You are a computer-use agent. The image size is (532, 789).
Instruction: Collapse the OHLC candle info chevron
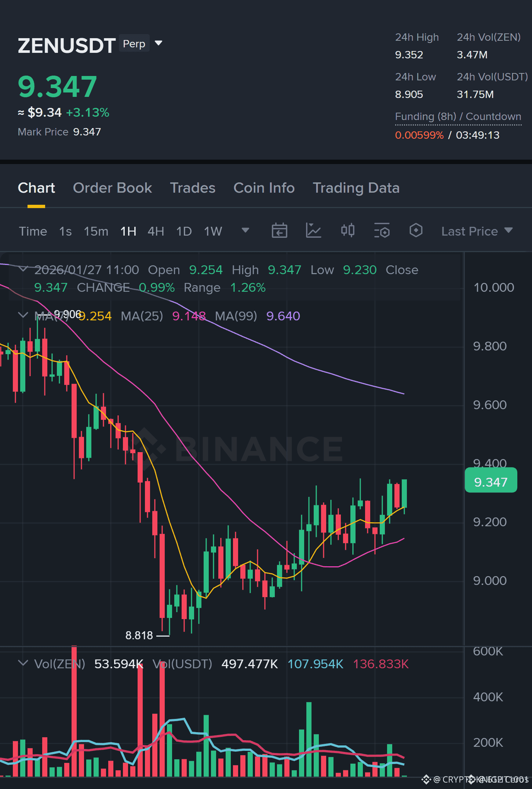(23, 269)
